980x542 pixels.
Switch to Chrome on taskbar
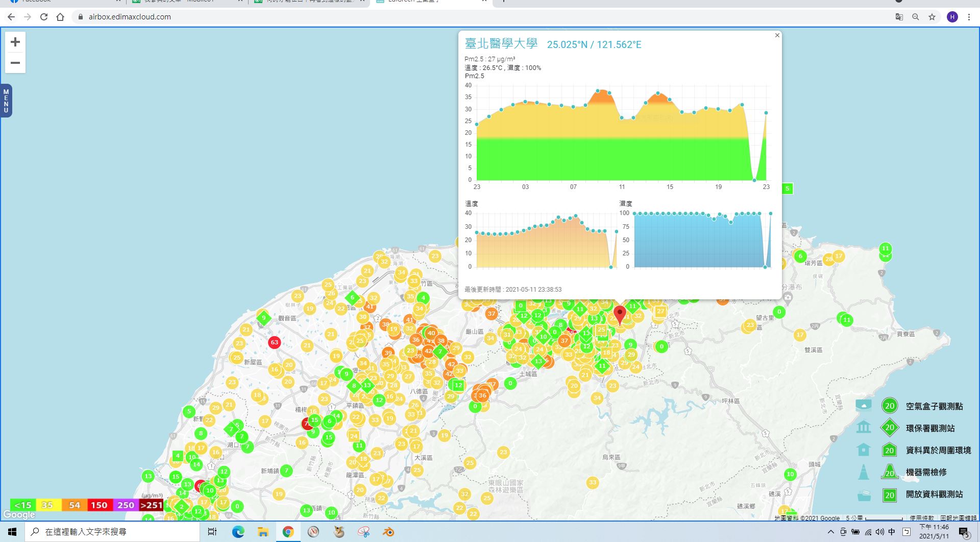[288, 532]
